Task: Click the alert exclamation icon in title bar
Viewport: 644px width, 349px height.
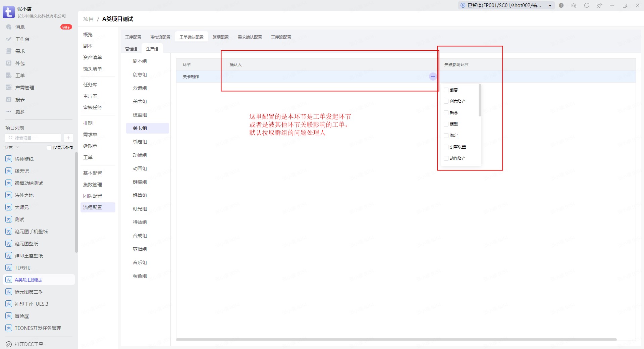Action: (x=561, y=5)
